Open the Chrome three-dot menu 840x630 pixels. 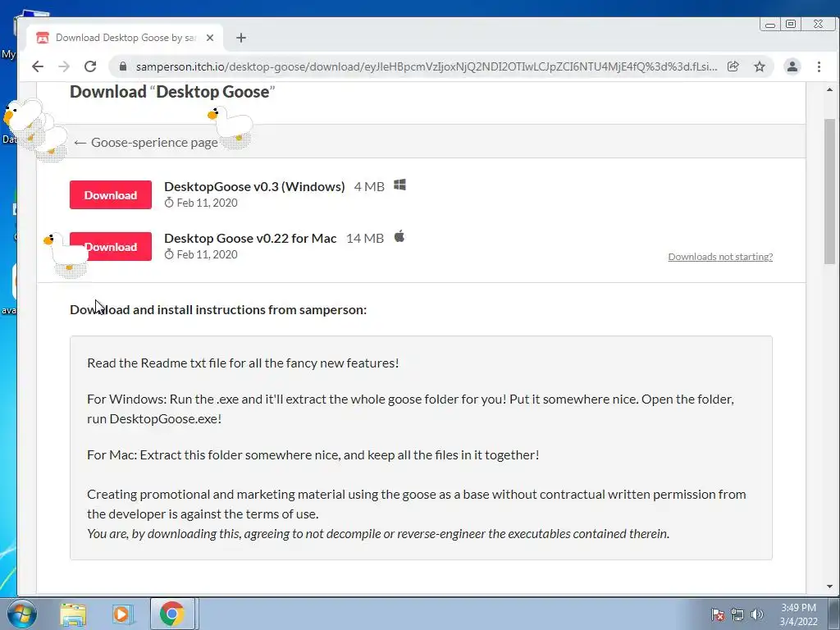[x=819, y=66]
